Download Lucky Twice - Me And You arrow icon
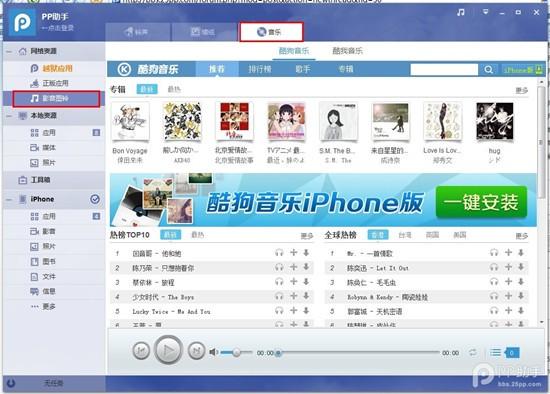The width and height of the screenshot is (550, 394). pyautogui.click(x=306, y=310)
